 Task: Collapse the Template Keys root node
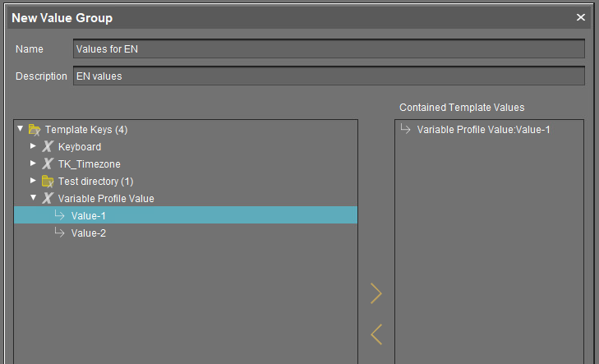(x=21, y=129)
